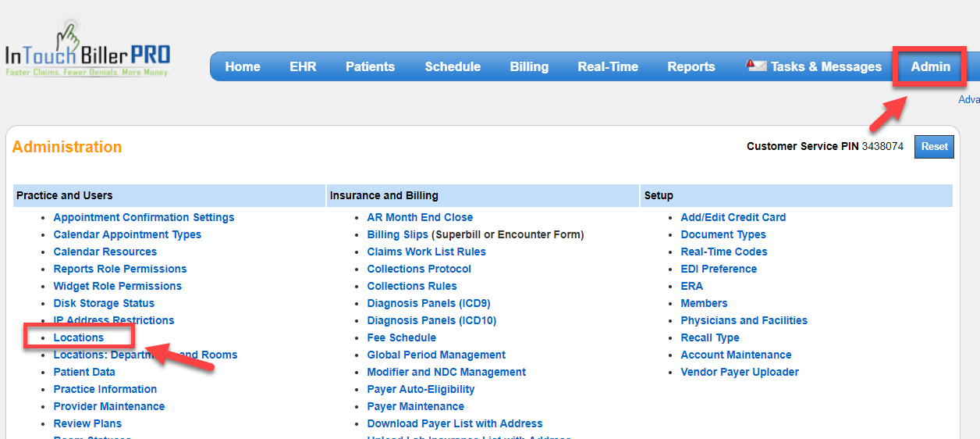The width and height of the screenshot is (980, 439).
Task: Open Vendor Payer Uploader
Action: pos(739,372)
